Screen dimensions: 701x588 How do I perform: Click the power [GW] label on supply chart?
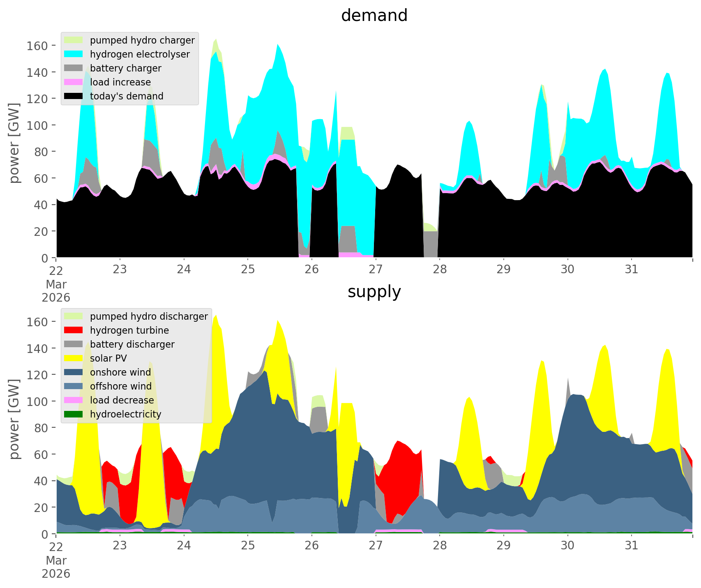pyautogui.click(x=14, y=419)
